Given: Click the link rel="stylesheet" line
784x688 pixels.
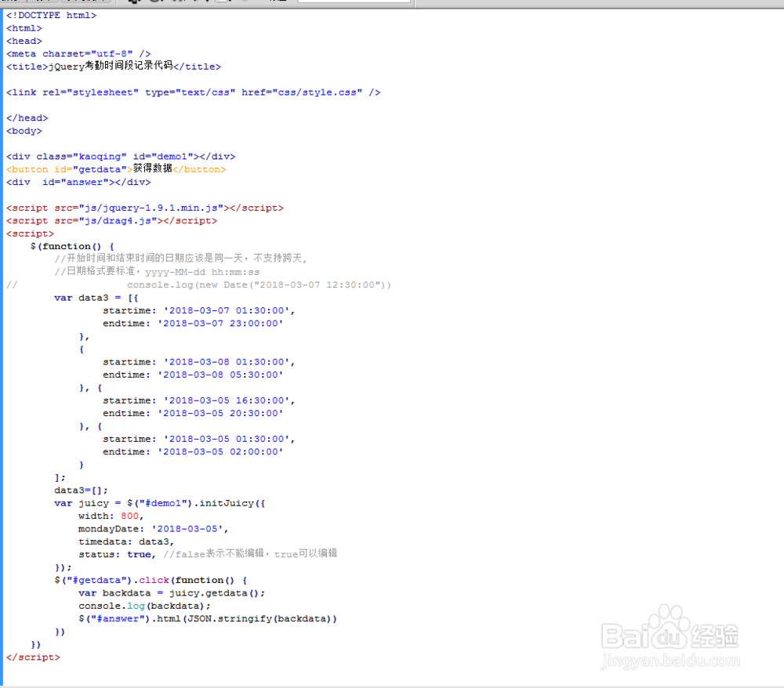Looking at the screenshot, I should point(193,92).
